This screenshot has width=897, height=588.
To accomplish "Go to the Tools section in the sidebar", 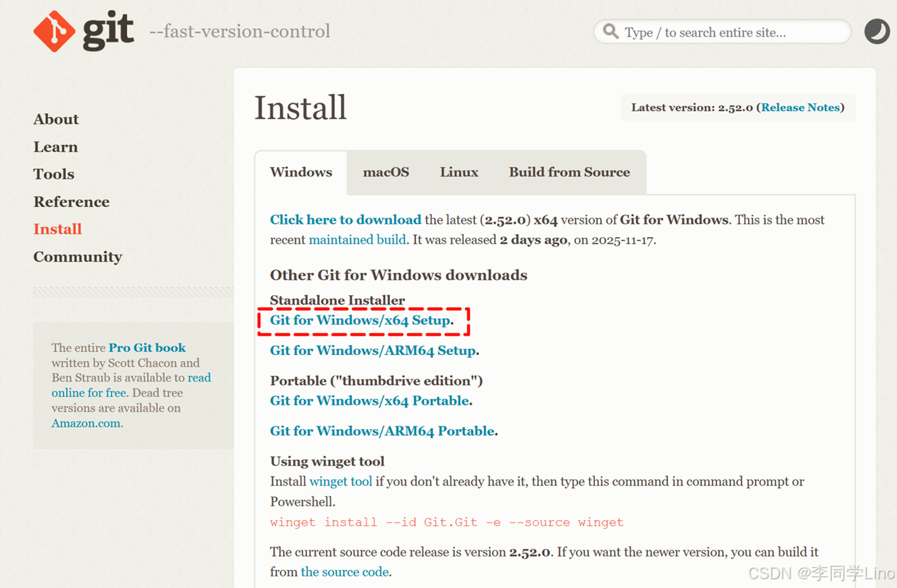I will click(54, 174).
